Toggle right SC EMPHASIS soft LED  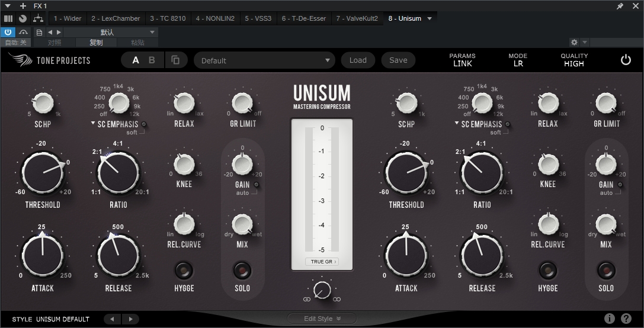click(x=508, y=124)
